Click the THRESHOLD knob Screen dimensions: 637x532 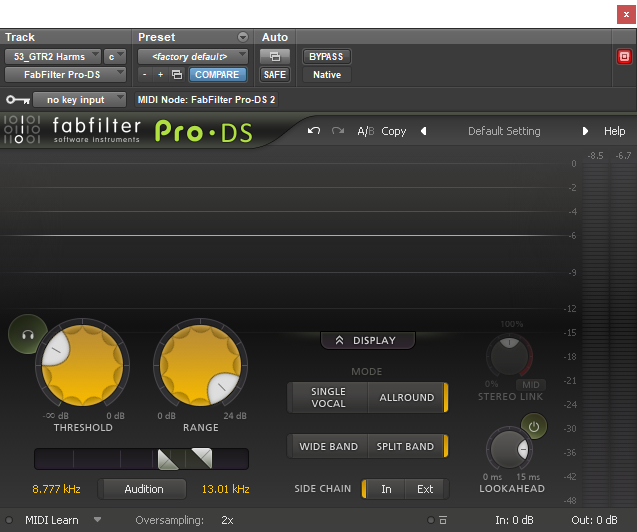[82, 365]
